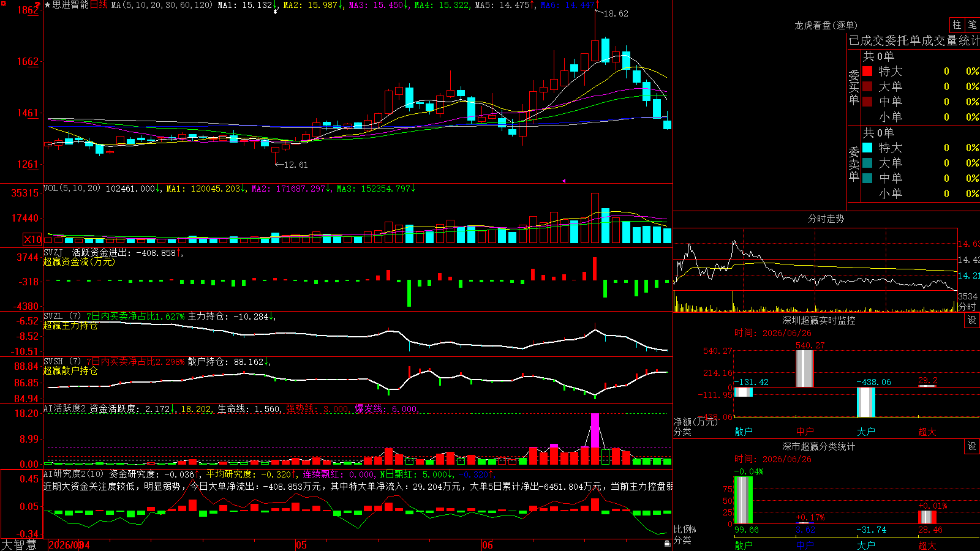The image size is (980, 551).
Task: Click the 散户 bar labeled -131.42
Action: 744,392
